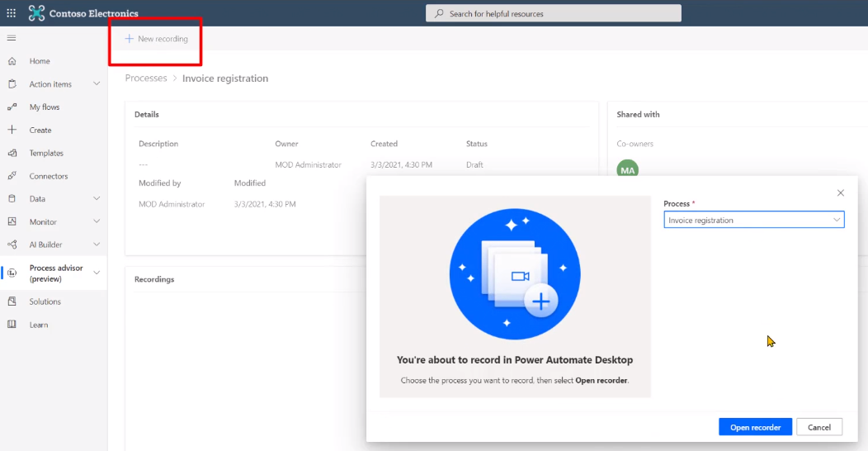This screenshot has height=451, width=868.
Task: Open Solutions in the navigation
Action: [45, 302]
